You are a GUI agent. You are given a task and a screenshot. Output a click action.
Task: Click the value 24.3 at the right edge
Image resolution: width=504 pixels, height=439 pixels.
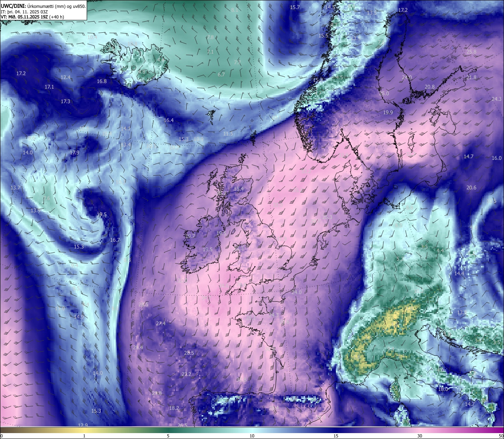coord(497,99)
